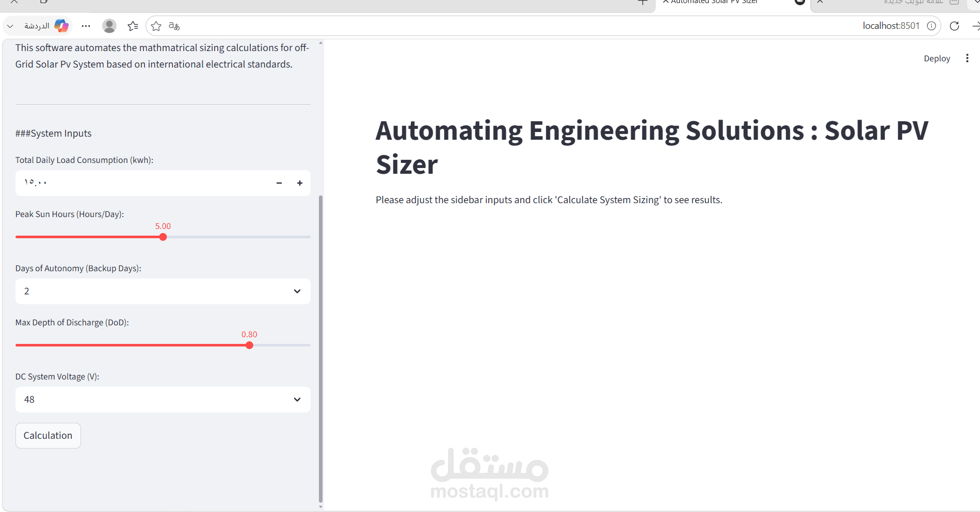Click the Copilot icon in browser toolbar
Screen dimensions: 980x512
tap(61, 26)
